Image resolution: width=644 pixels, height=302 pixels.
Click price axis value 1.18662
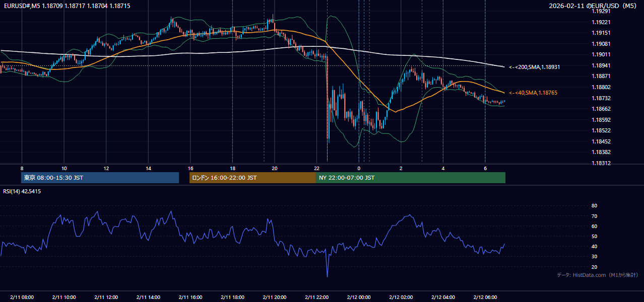[x=601, y=109]
